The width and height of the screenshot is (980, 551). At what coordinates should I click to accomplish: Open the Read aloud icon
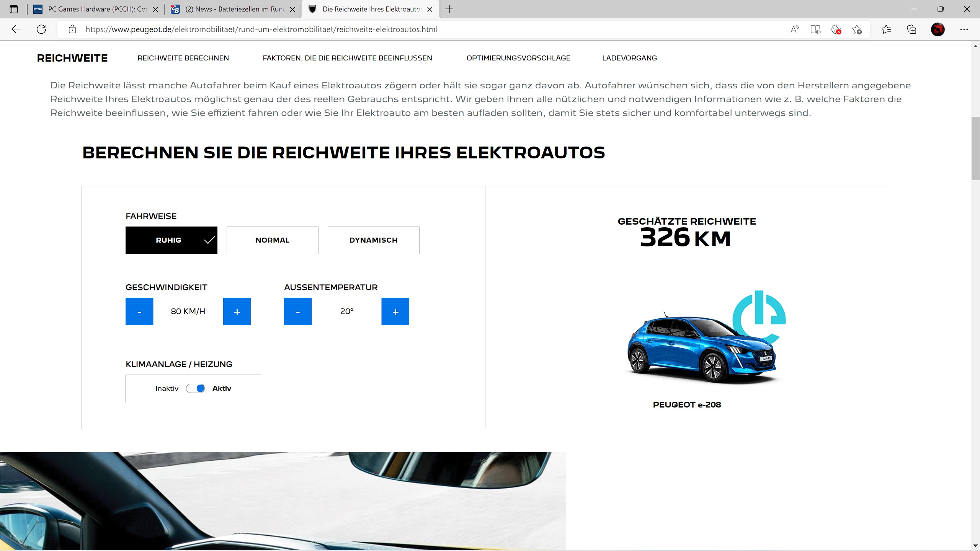coord(795,29)
